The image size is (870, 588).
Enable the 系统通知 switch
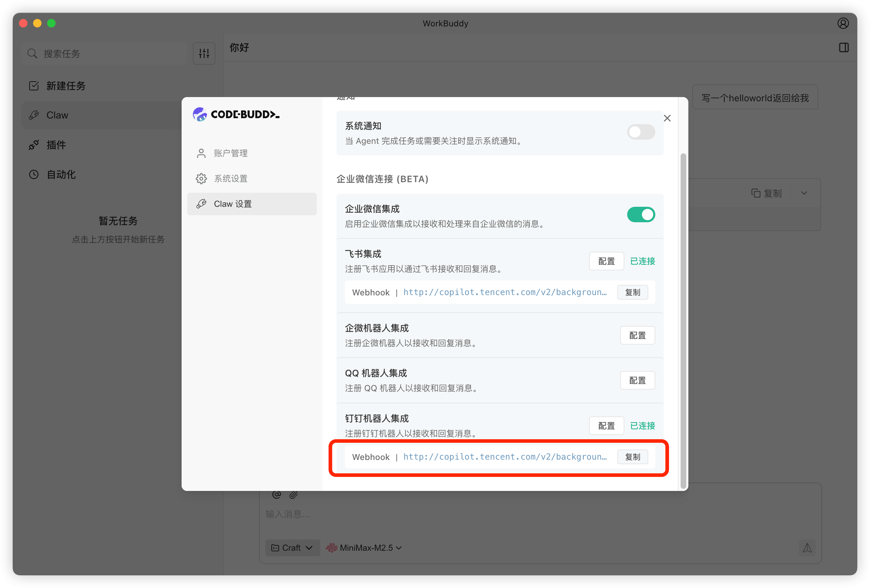[641, 132]
